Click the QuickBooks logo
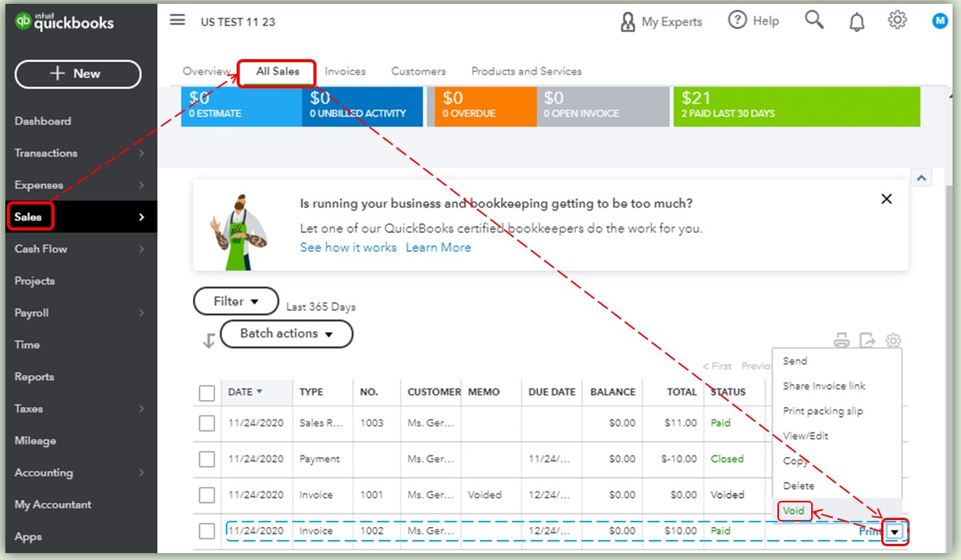This screenshot has width=961, height=560. pyautogui.click(x=65, y=22)
